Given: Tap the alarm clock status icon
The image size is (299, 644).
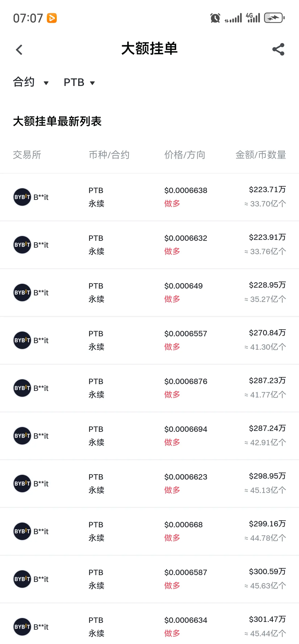Looking at the screenshot, I should [215, 18].
